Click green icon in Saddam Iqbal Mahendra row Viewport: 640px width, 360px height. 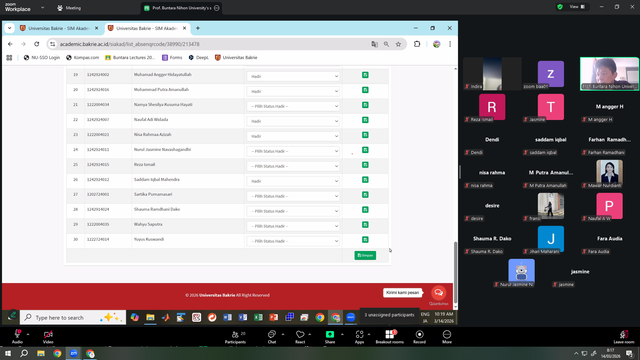[365, 180]
